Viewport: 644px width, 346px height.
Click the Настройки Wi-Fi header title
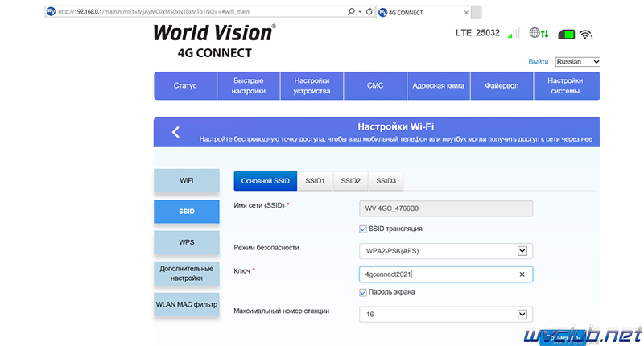pyautogui.click(x=396, y=127)
